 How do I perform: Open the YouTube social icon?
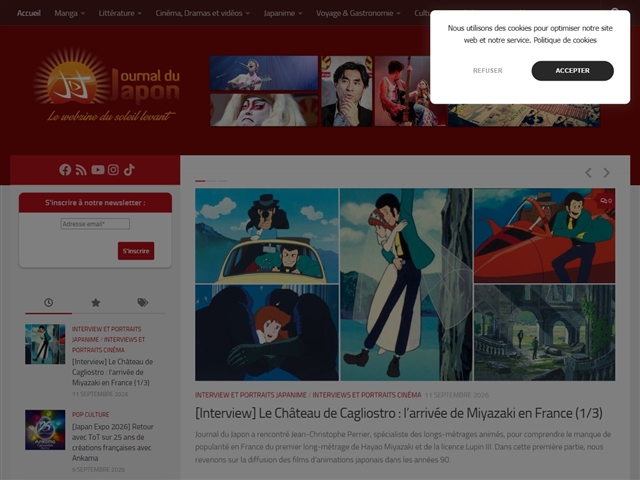(98, 170)
